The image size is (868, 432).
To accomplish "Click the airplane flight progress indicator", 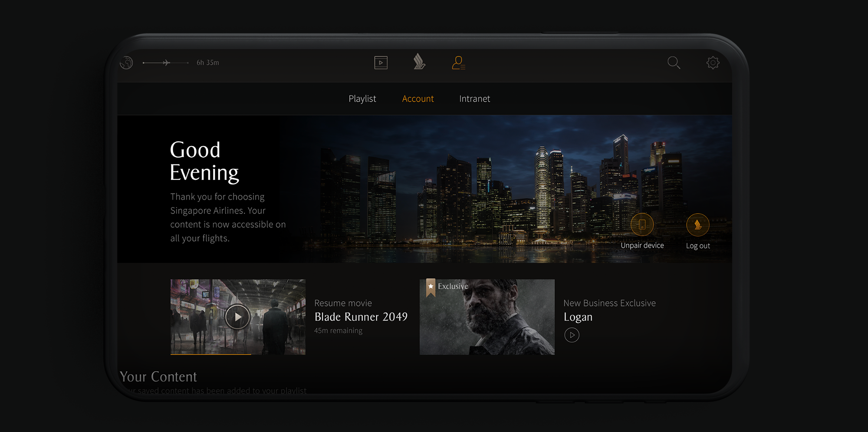I will (x=166, y=63).
